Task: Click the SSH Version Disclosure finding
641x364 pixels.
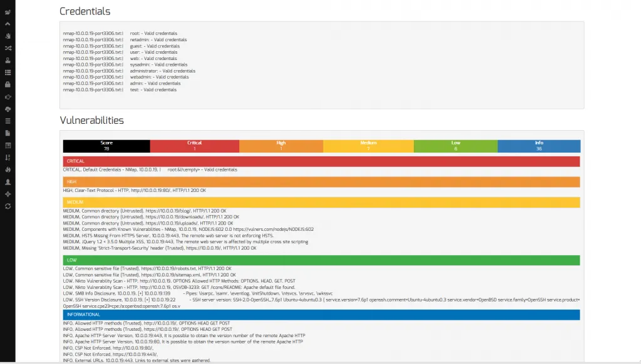Action: 321,303
